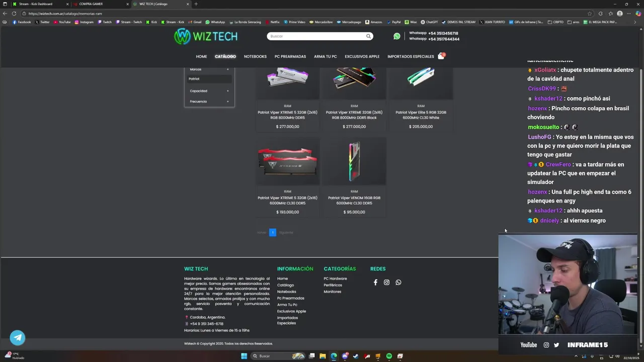Screen dimensions: 644x362
Task: Open the Task View taskbar icon
Action: pos(311,356)
